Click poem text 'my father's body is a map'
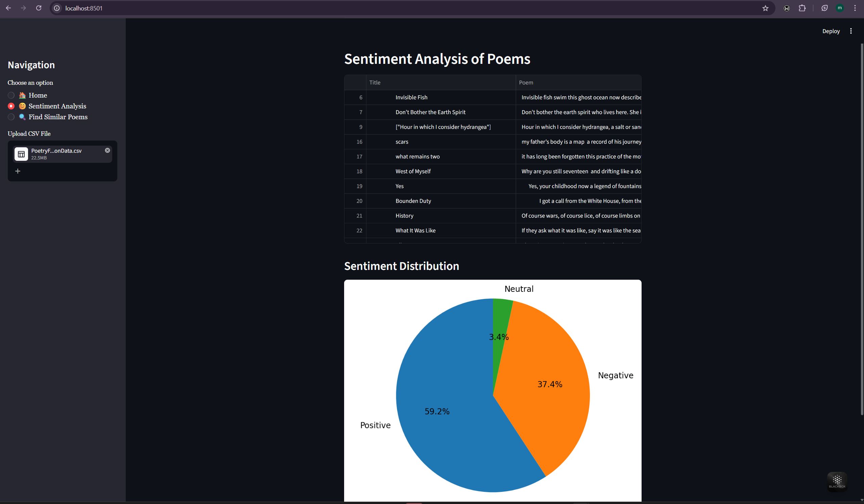 point(578,142)
